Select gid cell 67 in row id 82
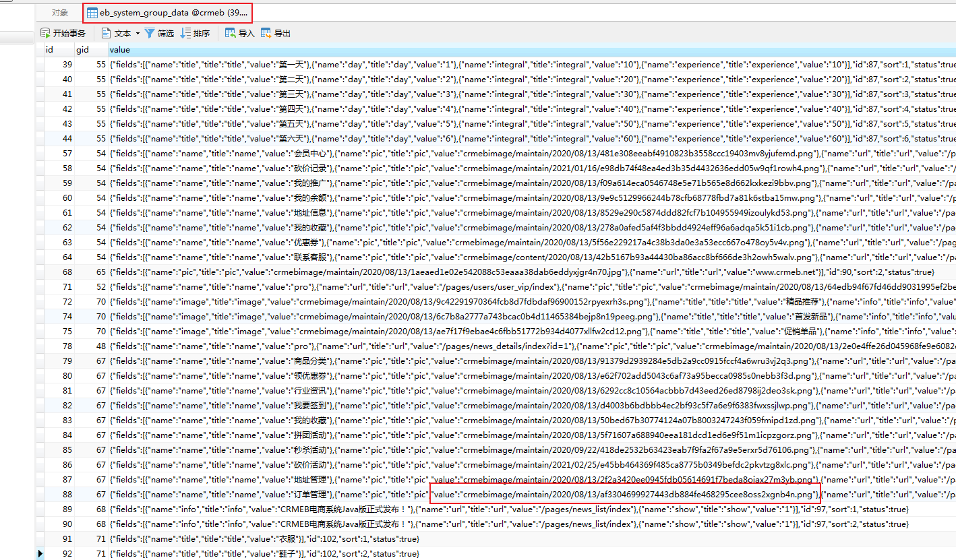The height and width of the screenshot is (560, 956). tap(91, 406)
